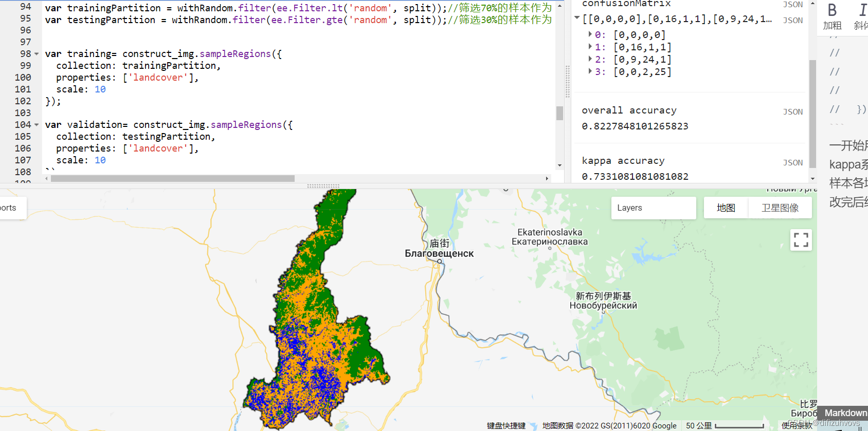Click console panel vertical scrollbar
The image size is (868, 431).
812,114
